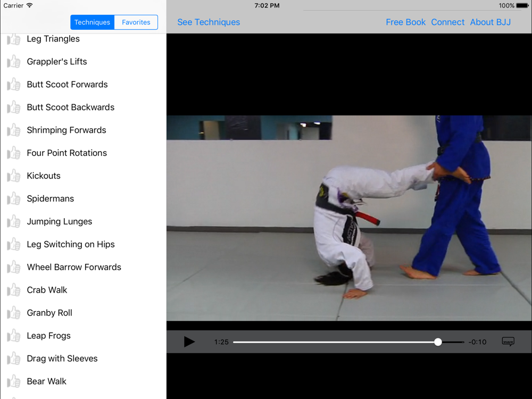Open Granby Roll video
This screenshot has width=532, height=399.
[x=49, y=313]
